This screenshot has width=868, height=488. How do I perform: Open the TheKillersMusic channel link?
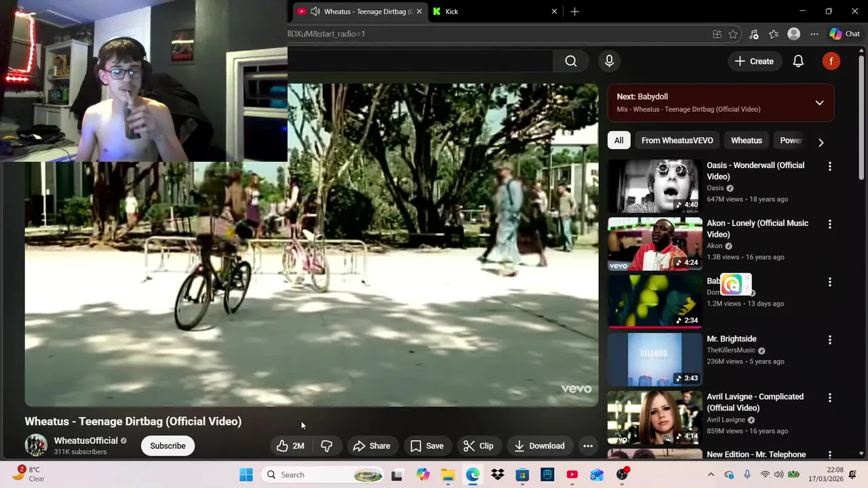[x=731, y=350]
